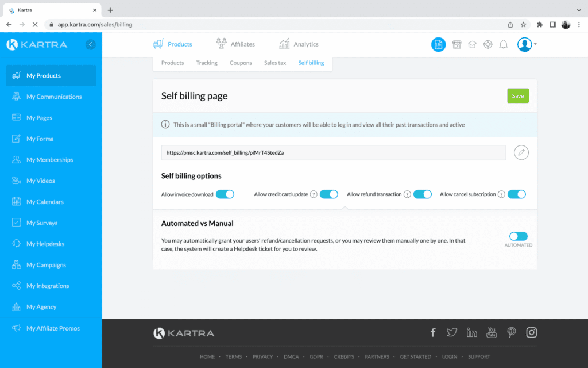This screenshot has width=588, height=368.
Task: Toggle the Allow refund transaction switch
Action: click(x=423, y=194)
